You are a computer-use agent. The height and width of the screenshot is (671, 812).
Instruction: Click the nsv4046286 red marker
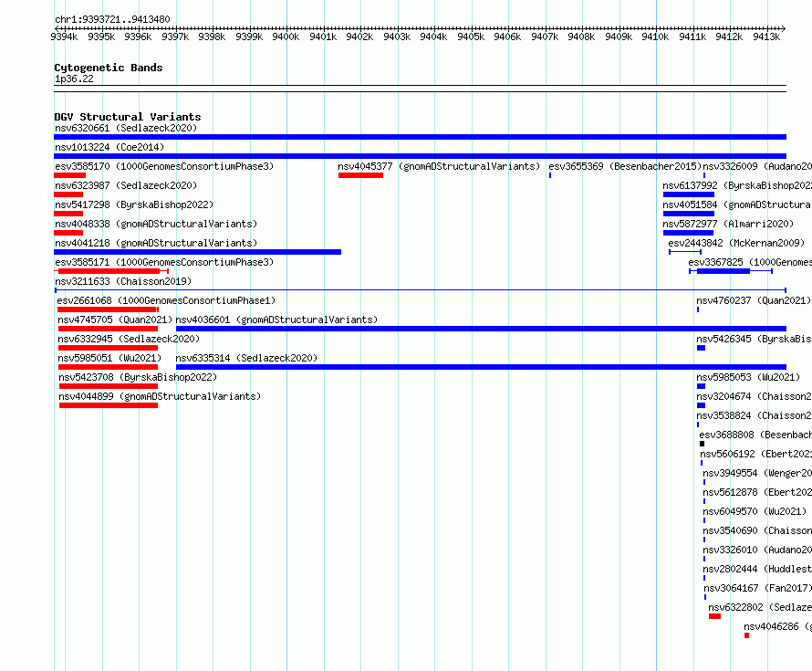click(x=746, y=635)
